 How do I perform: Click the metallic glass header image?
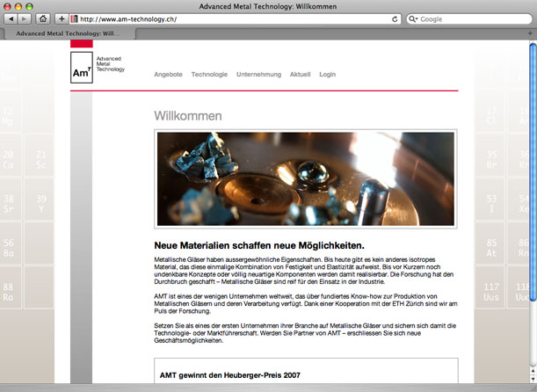tap(305, 179)
